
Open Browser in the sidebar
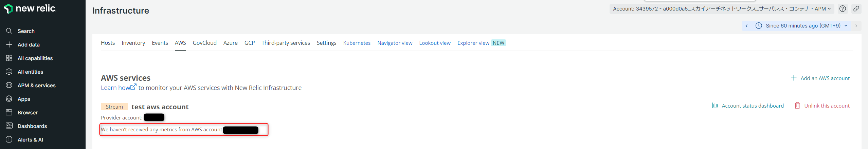(28, 113)
